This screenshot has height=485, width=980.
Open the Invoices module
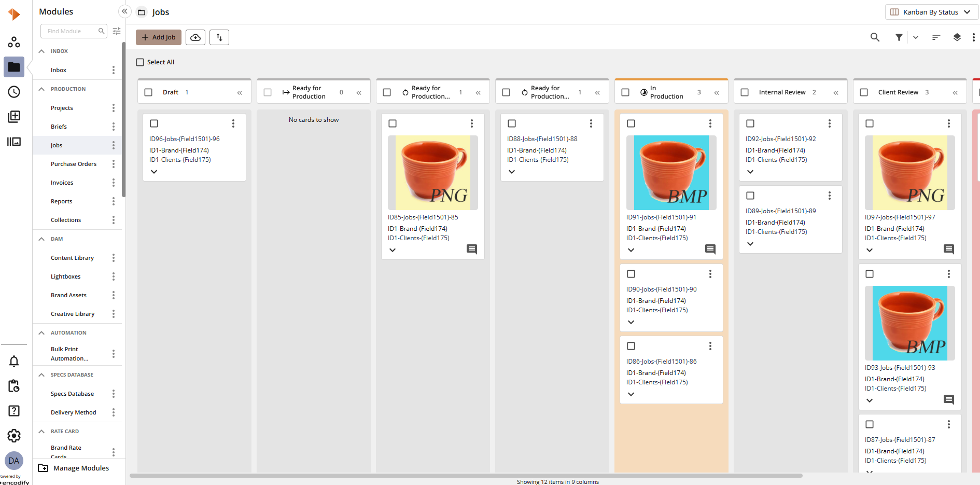(x=62, y=183)
